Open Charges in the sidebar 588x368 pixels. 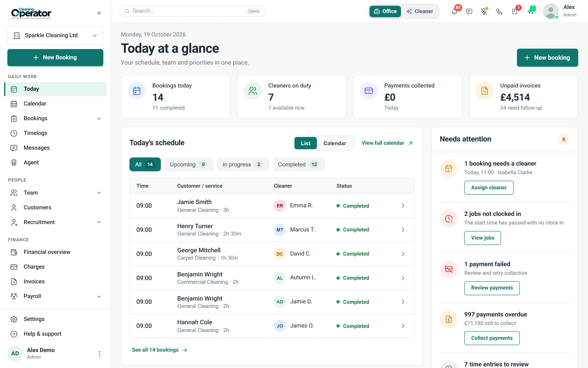tap(55, 267)
